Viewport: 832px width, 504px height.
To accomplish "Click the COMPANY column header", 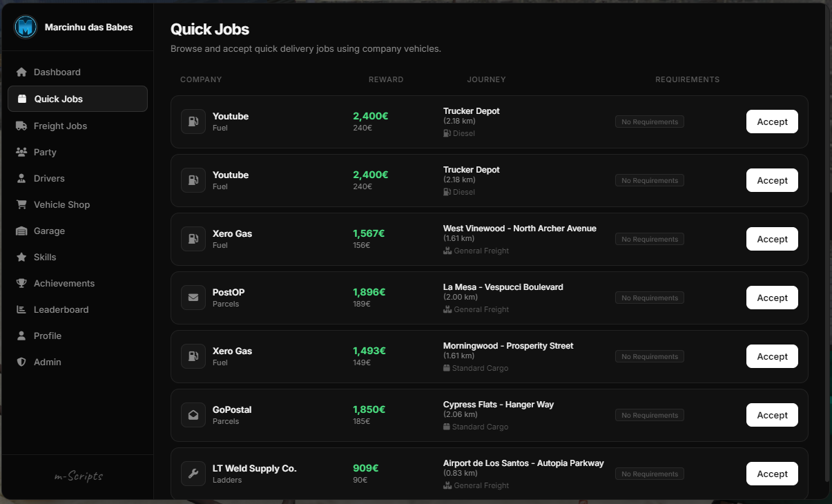I will pyautogui.click(x=201, y=79).
